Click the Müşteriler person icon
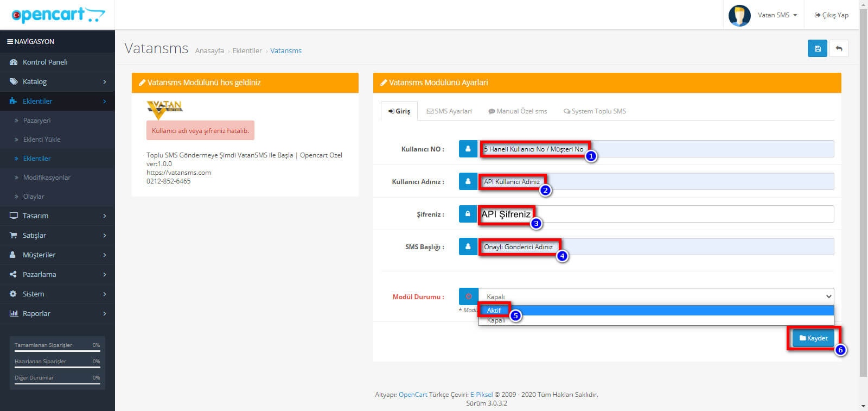The image size is (868, 411). (x=13, y=255)
